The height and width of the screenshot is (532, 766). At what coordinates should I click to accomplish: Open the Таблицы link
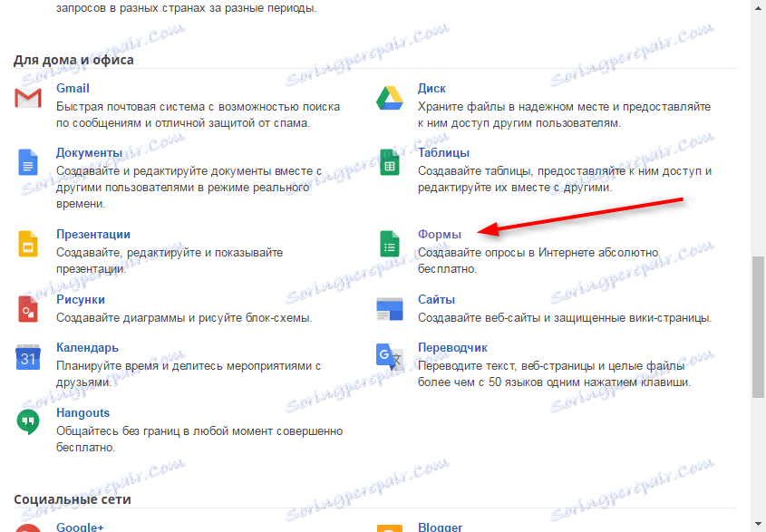[443, 153]
